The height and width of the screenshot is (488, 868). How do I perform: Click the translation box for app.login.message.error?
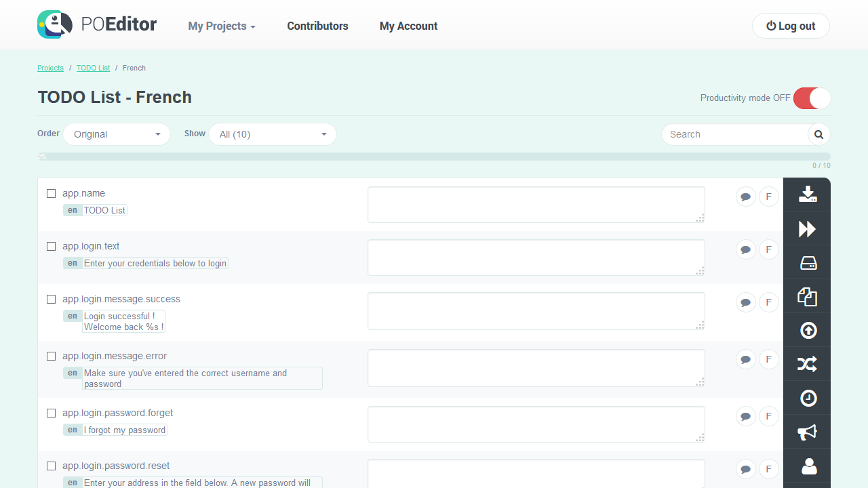536,368
